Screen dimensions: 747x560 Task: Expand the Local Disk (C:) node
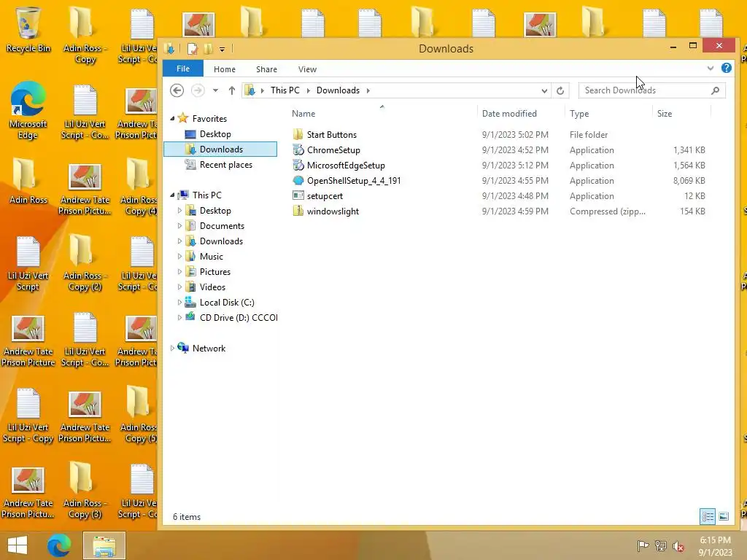[179, 303]
